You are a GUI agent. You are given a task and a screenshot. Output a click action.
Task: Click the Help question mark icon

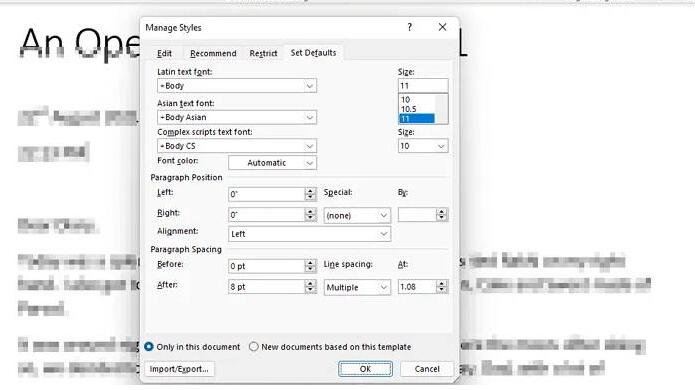point(410,27)
